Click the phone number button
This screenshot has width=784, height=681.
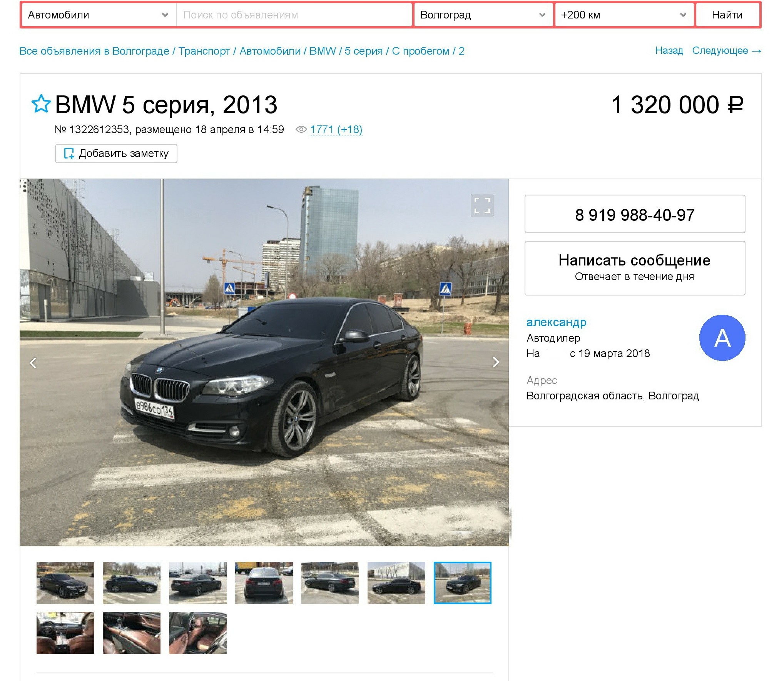(x=634, y=214)
